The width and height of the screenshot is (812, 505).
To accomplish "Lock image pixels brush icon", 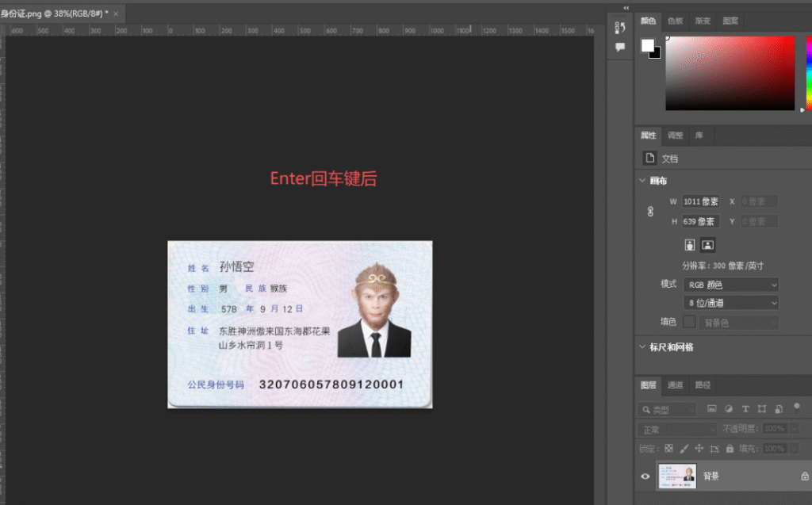I will [684, 449].
